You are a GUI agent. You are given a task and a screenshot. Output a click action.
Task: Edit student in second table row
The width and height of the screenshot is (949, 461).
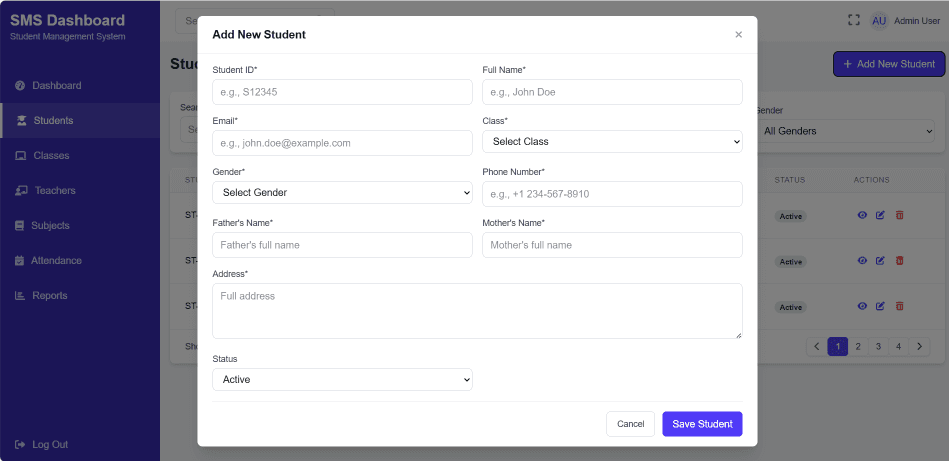coord(881,261)
